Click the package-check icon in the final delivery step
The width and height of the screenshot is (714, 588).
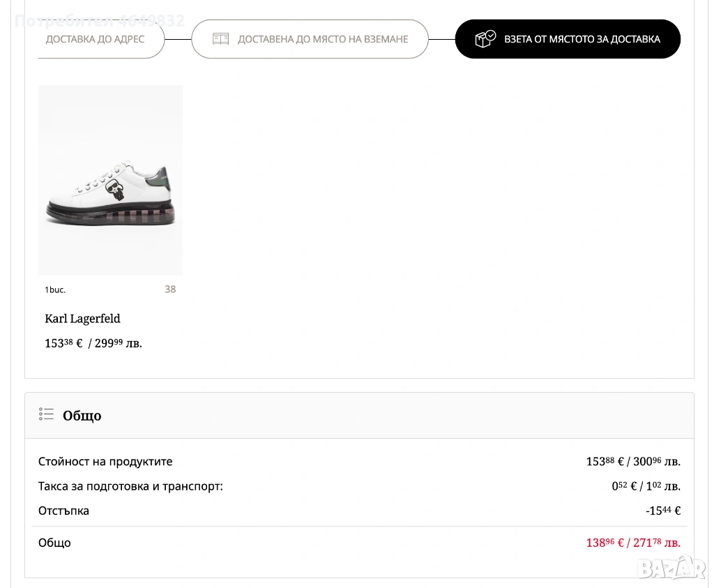click(x=485, y=39)
